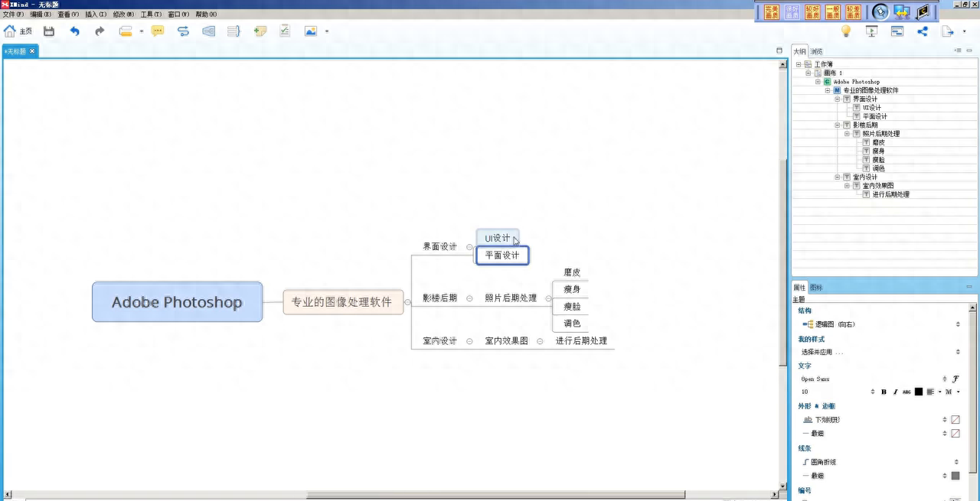
Task: Add a boundary around the selected topic
Action: point(208,31)
